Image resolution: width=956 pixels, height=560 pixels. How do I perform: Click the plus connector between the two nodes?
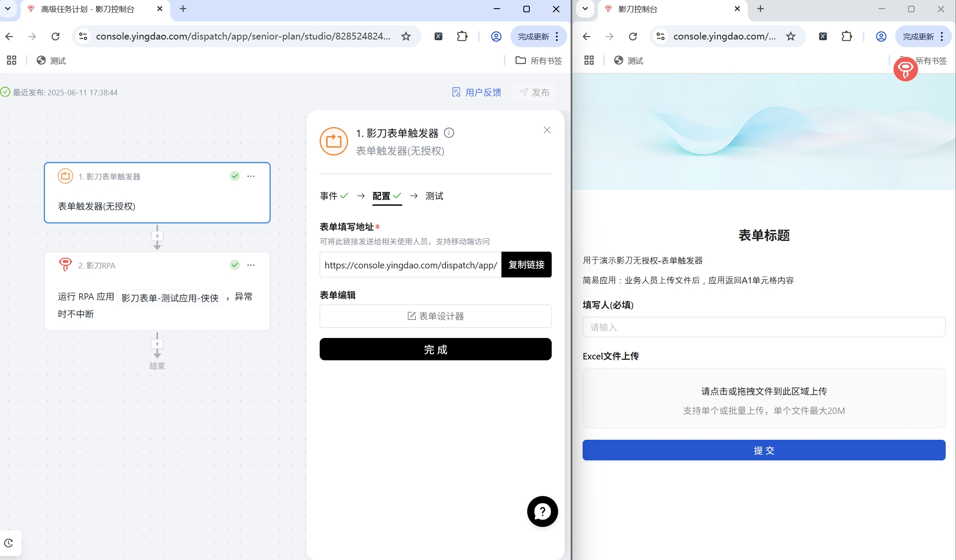[x=157, y=236]
